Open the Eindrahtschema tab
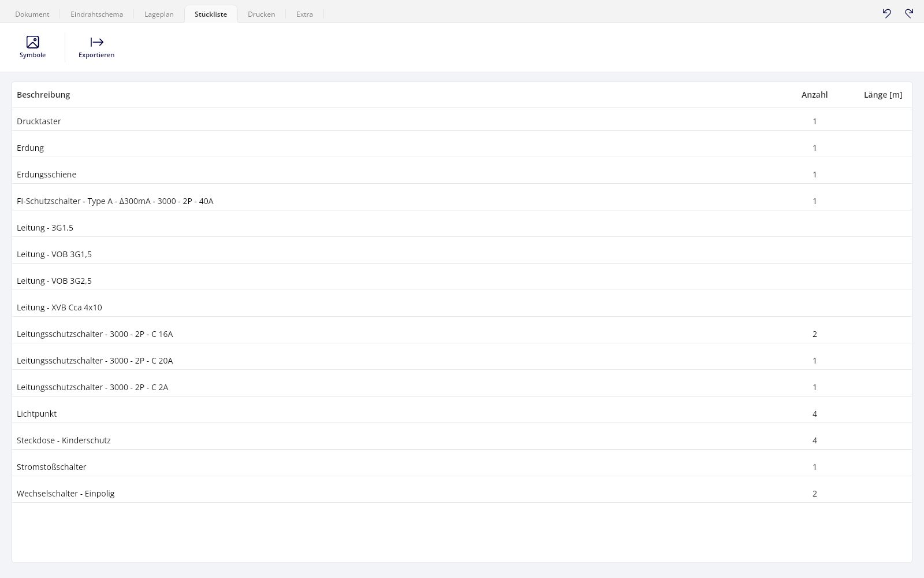Viewport: 924px width, 578px height. [x=96, y=14]
